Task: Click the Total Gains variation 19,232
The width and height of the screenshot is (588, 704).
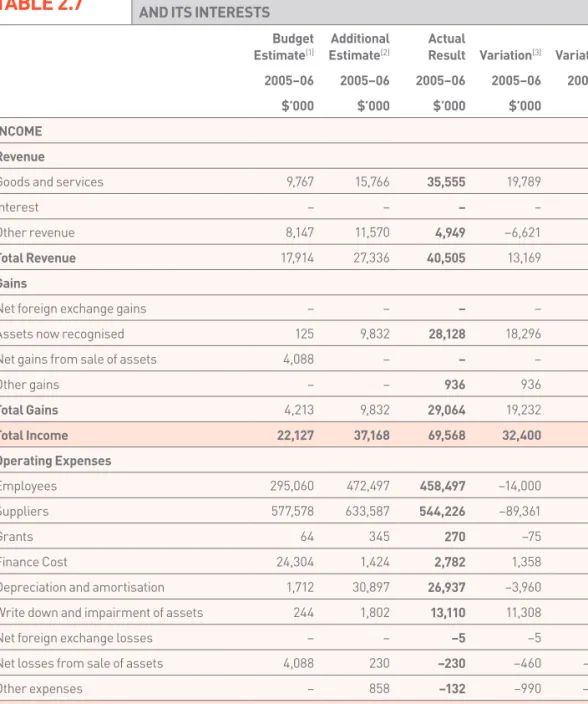Action: pos(524,410)
